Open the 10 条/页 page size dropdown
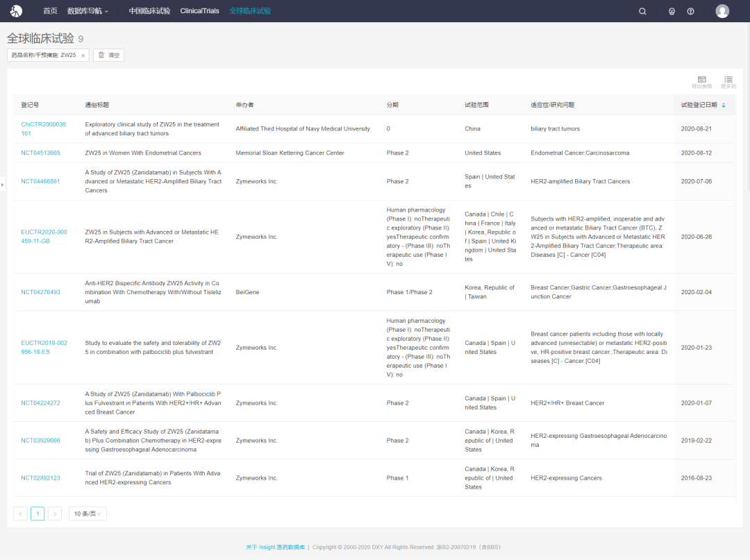The width and height of the screenshot is (750, 560). click(x=87, y=514)
